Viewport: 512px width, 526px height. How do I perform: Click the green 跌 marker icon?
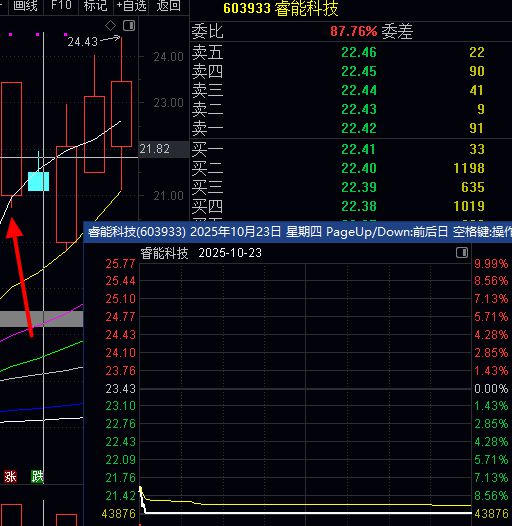point(37,476)
